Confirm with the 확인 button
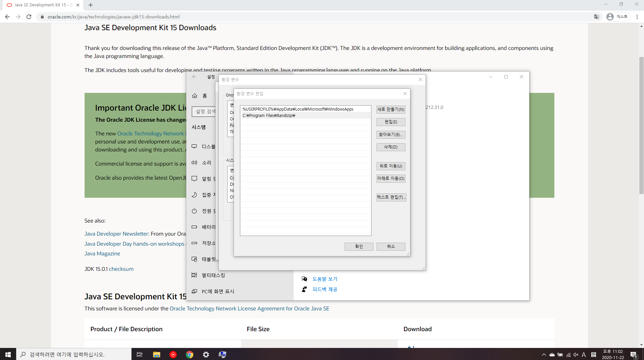Image resolution: width=644 pixels, height=360 pixels. [359, 247]
